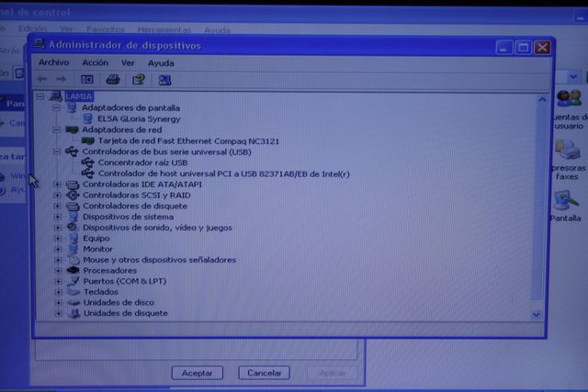Click the Procesadores chip icon

pos(73,270)
